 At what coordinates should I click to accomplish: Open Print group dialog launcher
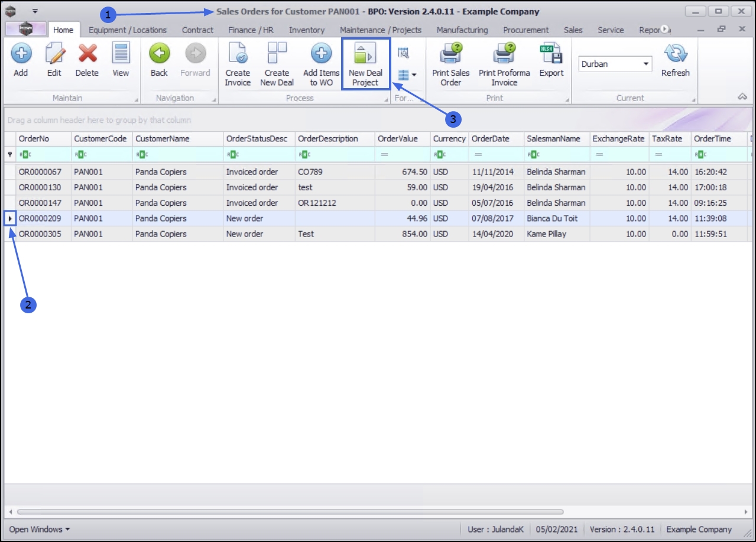coord(567,100)
